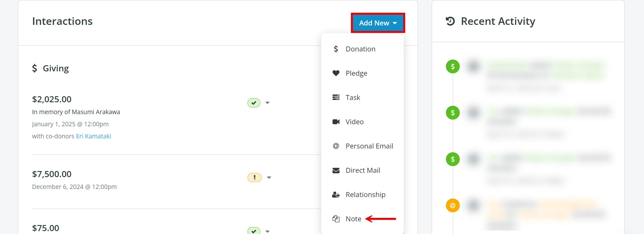Click the yellow exclamation badge on $7,500.00 gift

(254, 177)
